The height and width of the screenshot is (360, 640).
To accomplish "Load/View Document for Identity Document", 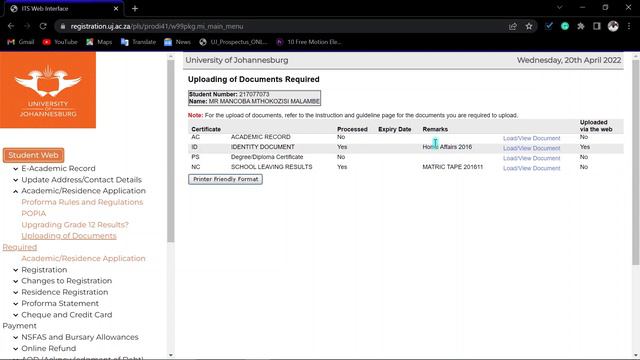I will tap(531, 148).
